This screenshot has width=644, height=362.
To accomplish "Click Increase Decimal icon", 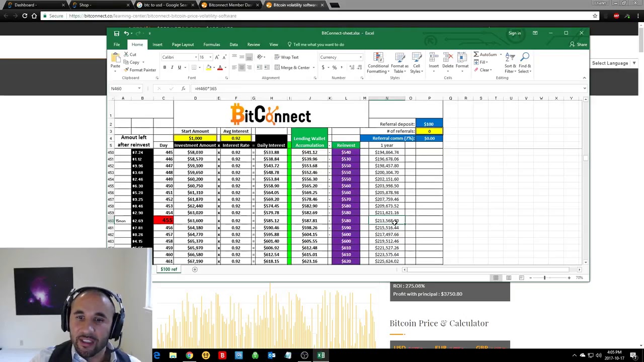I will tap(351, 67).
